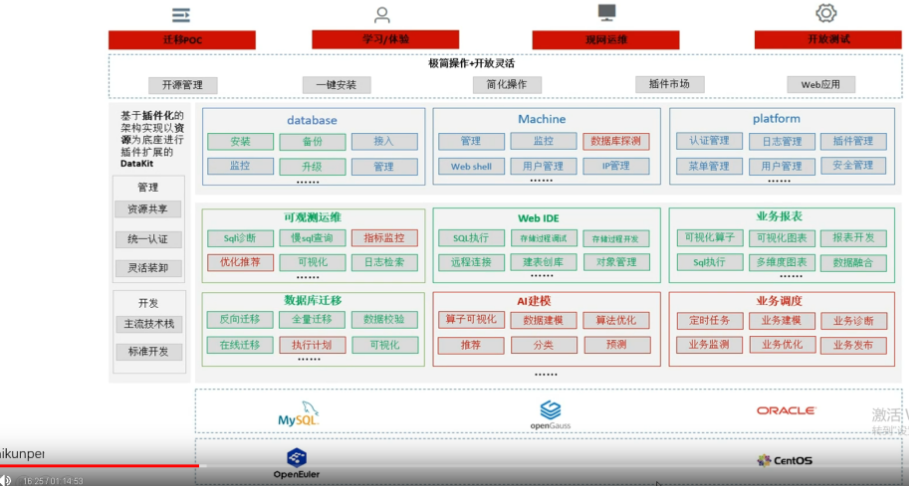Click the 安全管理 box

pos(853,166)
